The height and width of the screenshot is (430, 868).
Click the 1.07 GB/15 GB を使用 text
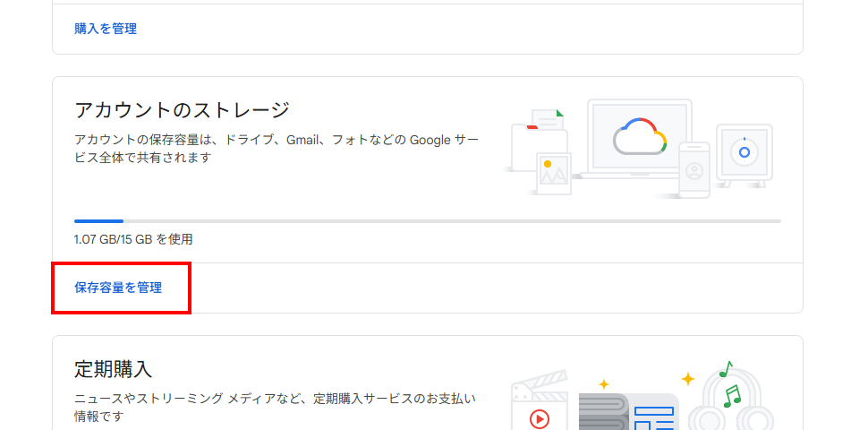133,239
